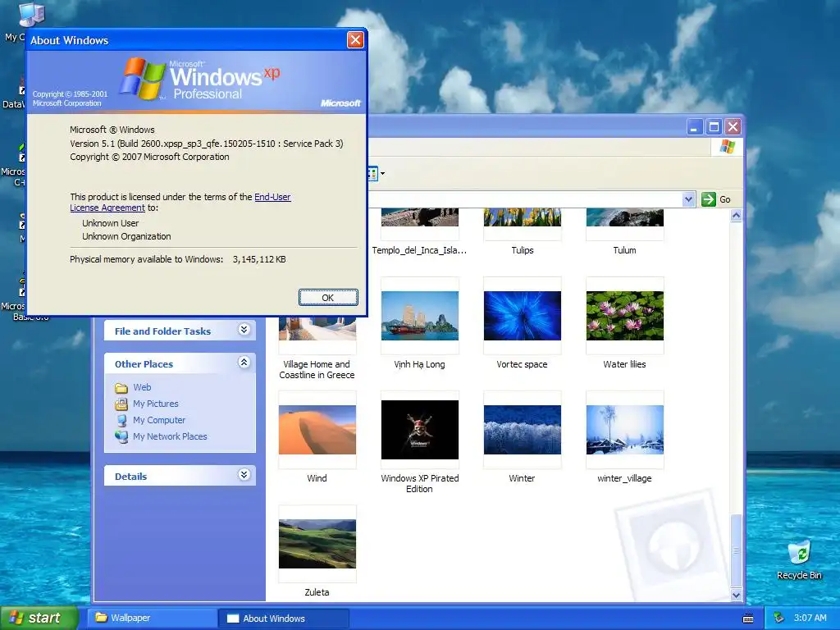This screenshot has width=840, height=630.
Task: Close the Wallpaper explorer window
Action: [733, 127]
